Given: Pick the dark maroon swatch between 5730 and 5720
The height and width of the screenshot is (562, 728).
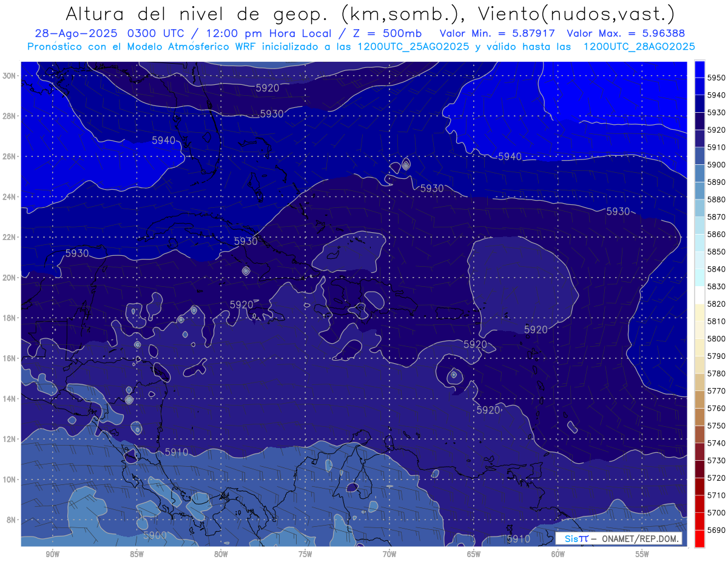Looking at the screenshot, I should (699, 469).
